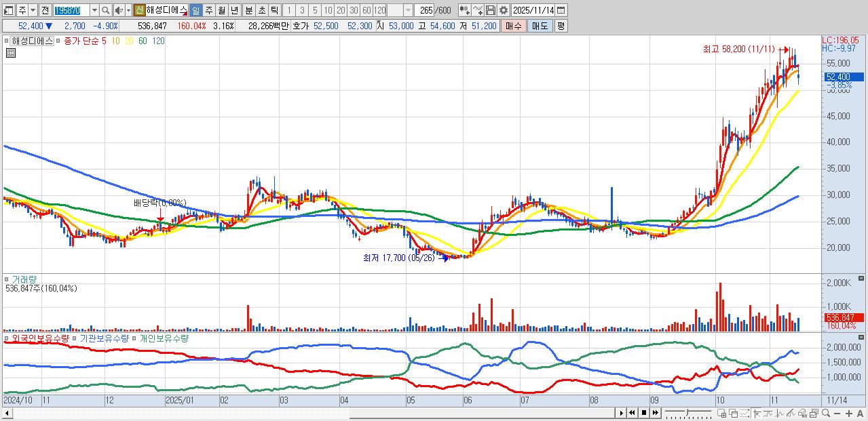
Task: Switch chart to 틱 tick period
Action: tap(274, 10)
